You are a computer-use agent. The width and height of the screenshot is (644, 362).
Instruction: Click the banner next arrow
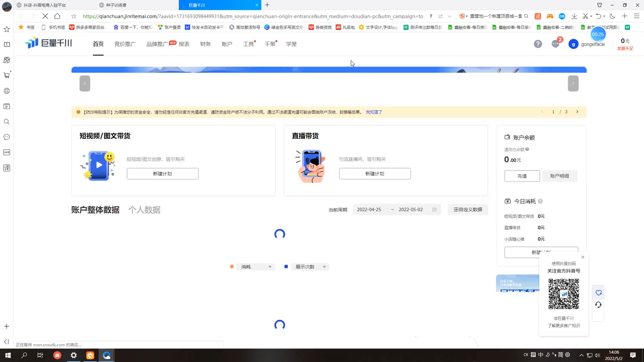pos(573,83)
